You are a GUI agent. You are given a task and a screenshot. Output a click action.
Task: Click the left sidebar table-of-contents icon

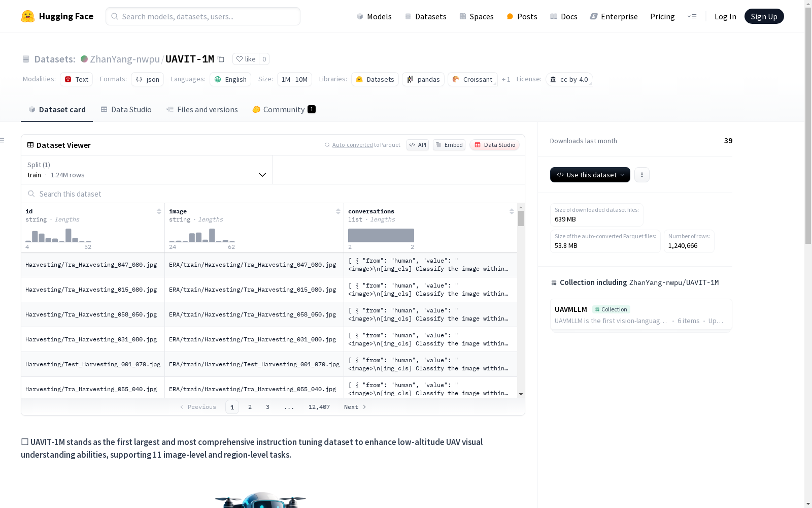(x=3, y=140)
